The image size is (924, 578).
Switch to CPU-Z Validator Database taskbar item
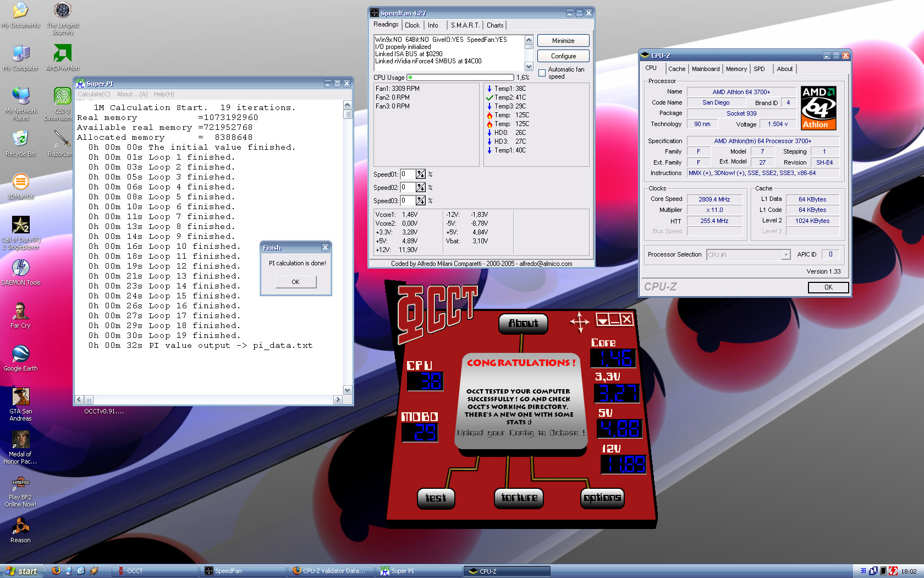[331, 571]
